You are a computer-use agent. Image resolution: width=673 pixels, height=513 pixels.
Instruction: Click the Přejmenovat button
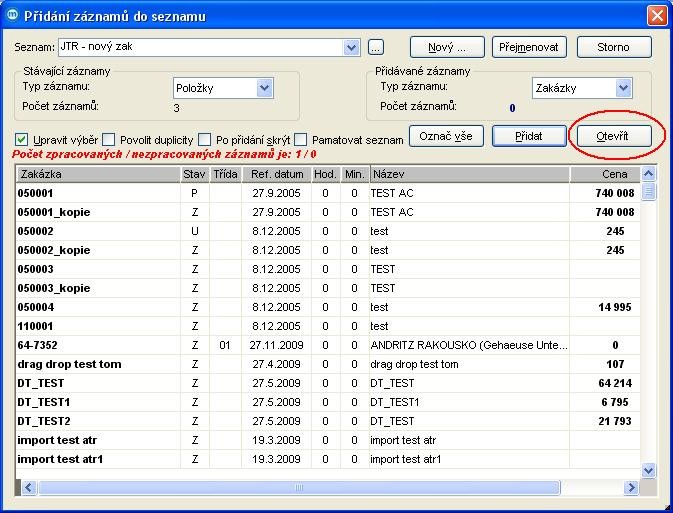(529, 47)
